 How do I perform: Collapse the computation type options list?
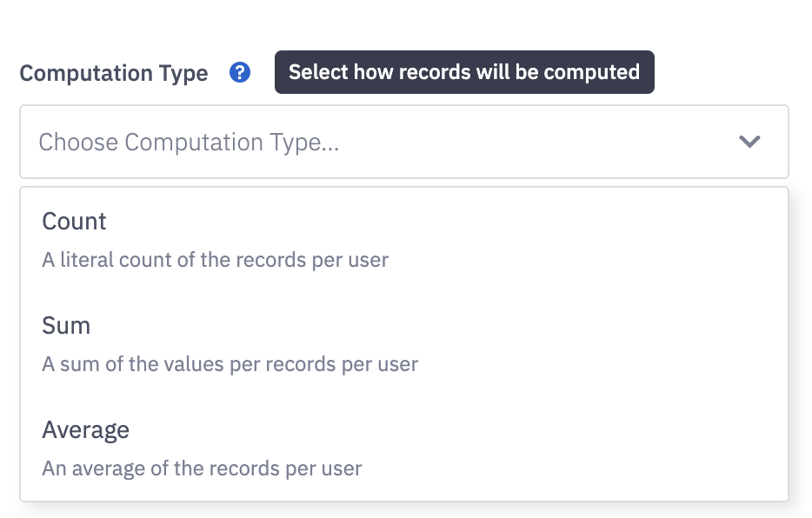(749, 142)
